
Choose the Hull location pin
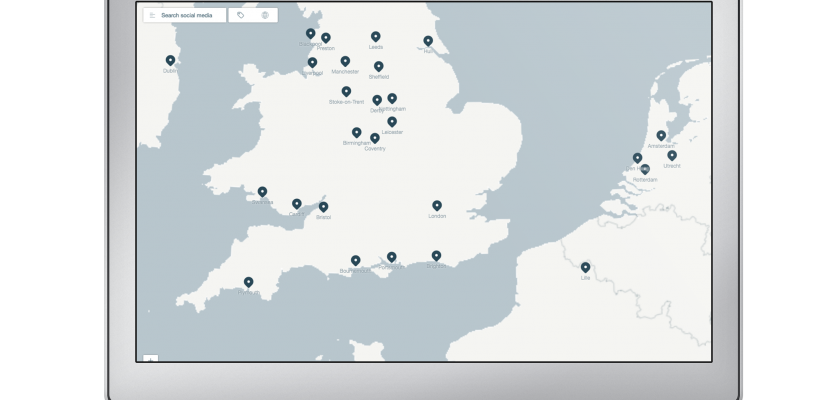pos(428,41)
